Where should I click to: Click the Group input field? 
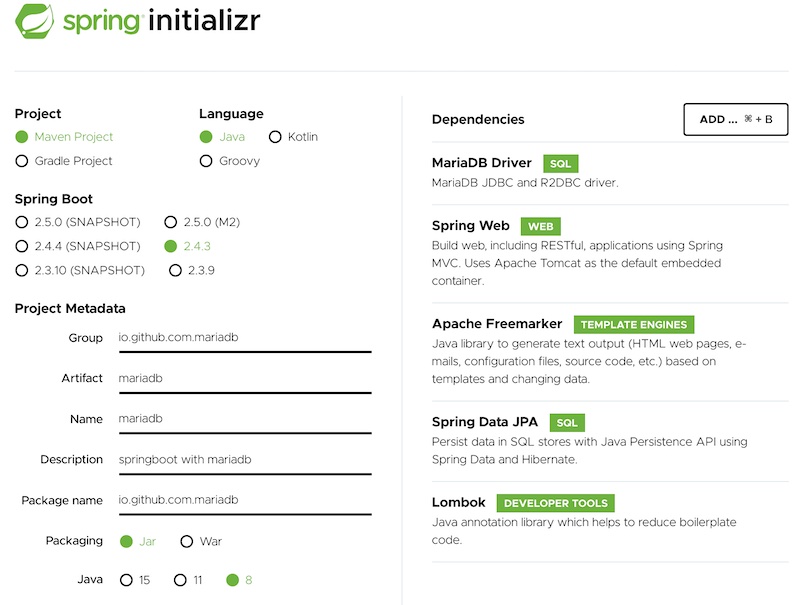pos(245,338)
